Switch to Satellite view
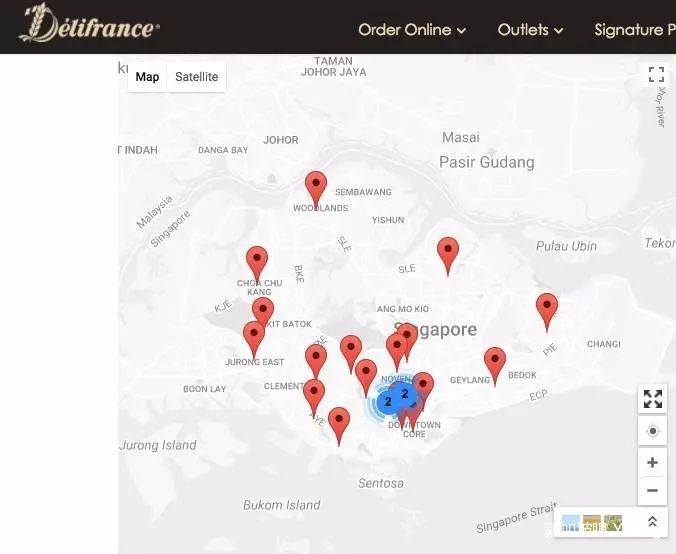The width and height of the screenshot is (676, 554). [x=197, y=77]
